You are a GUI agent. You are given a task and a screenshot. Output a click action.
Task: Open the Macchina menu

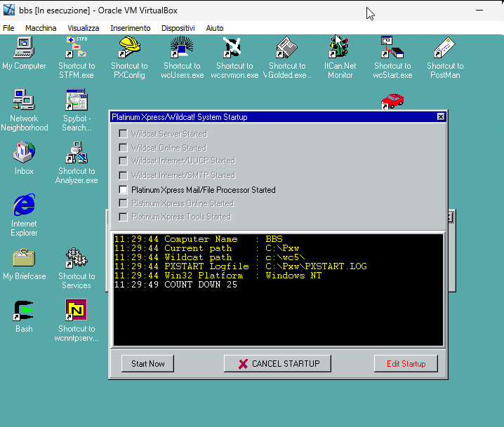click(x=41, y=28)
